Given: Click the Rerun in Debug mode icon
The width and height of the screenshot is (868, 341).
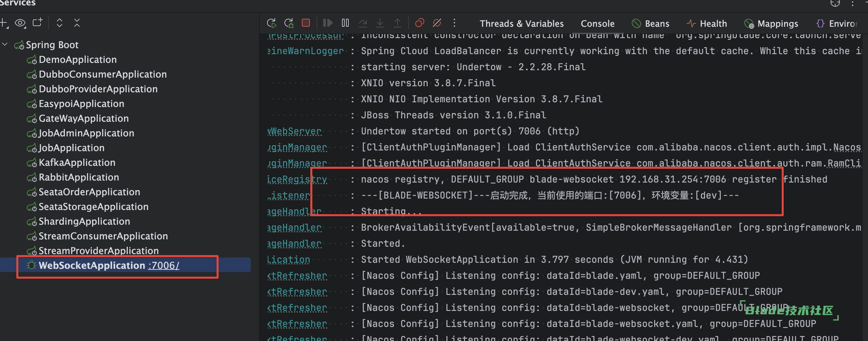Looking at the screenshot, I should tap(289, 23).
